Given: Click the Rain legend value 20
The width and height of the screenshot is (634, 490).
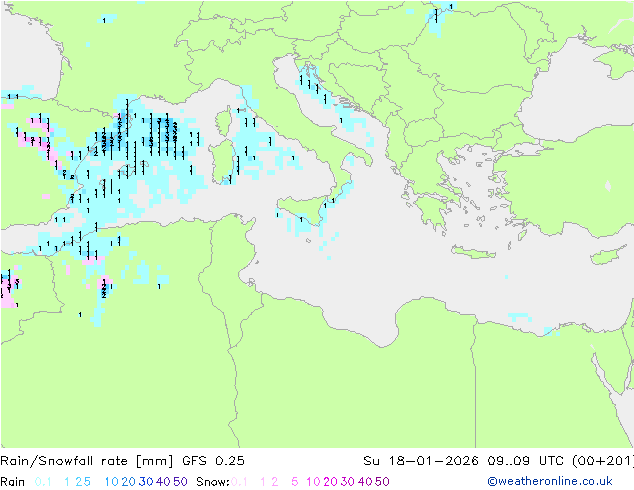Looking at the screenshot, I should pos(128,482).
